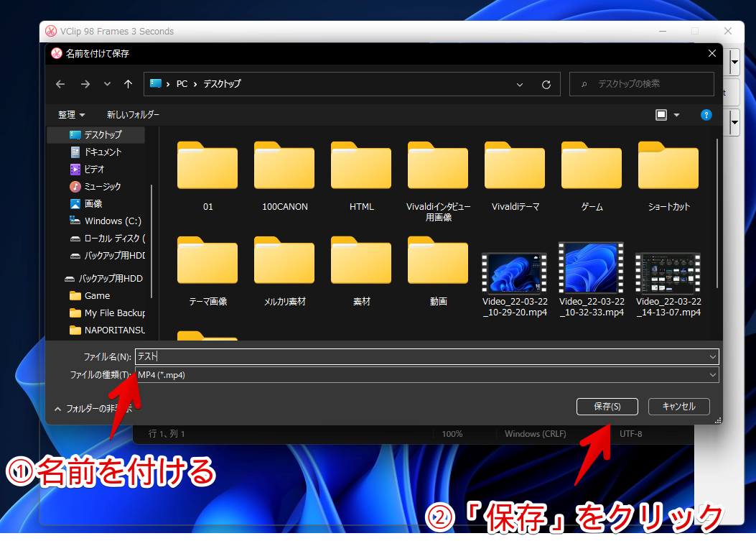This screenshot has width=756, height=541.
Task: Click デスクトップ in the address breadcrumb
Action: pos(222,84)
